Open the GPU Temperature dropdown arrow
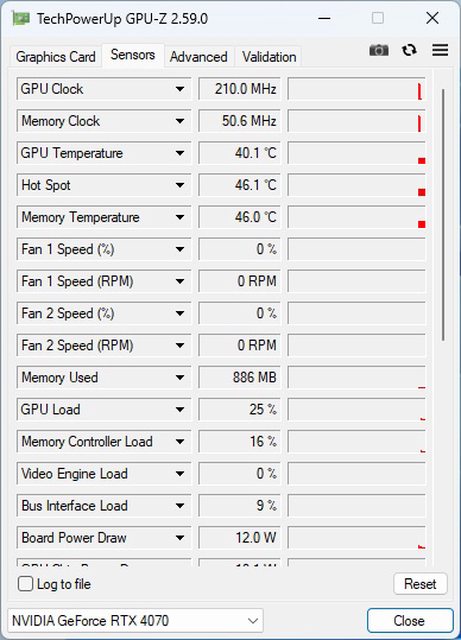Image resolution: width=461 pixels, height=640 pixels. pyautogui.click(x=180, y=153)
